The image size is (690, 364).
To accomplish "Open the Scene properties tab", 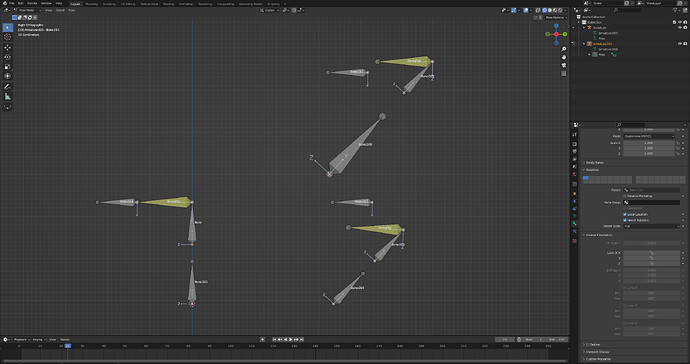I will click(x=575, y=166).
